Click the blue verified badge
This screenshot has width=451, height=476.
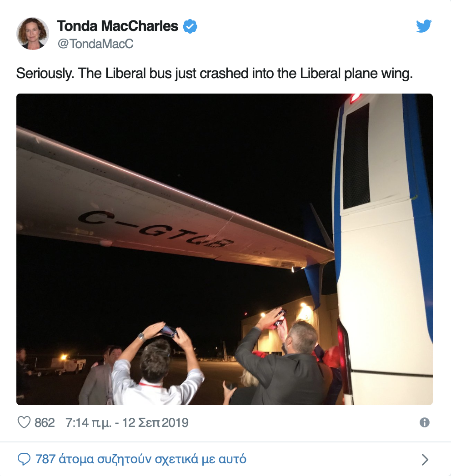click(x=190, y=27)
